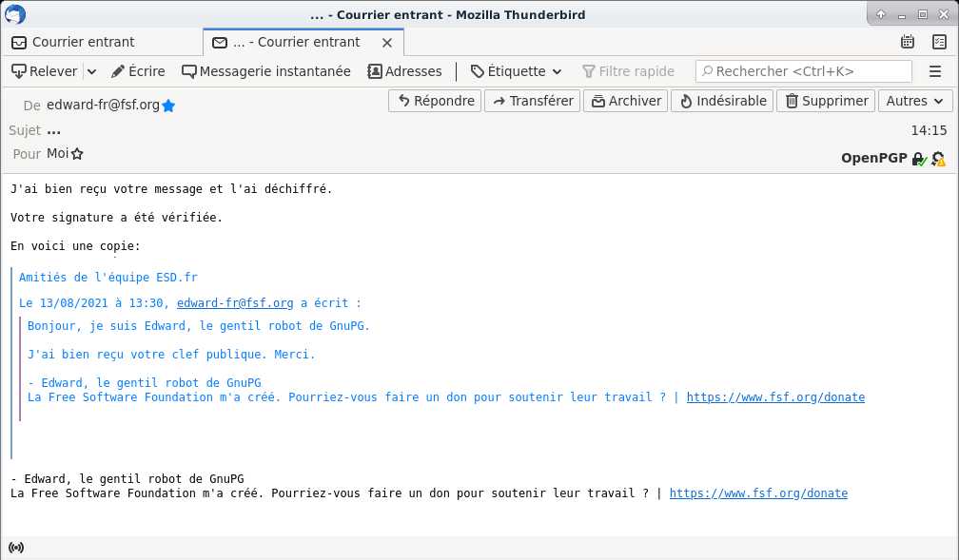This screenshot has width=959, height=560.
Task: Open the Autres more actions dropdown
Action: (x=915, y=101)
